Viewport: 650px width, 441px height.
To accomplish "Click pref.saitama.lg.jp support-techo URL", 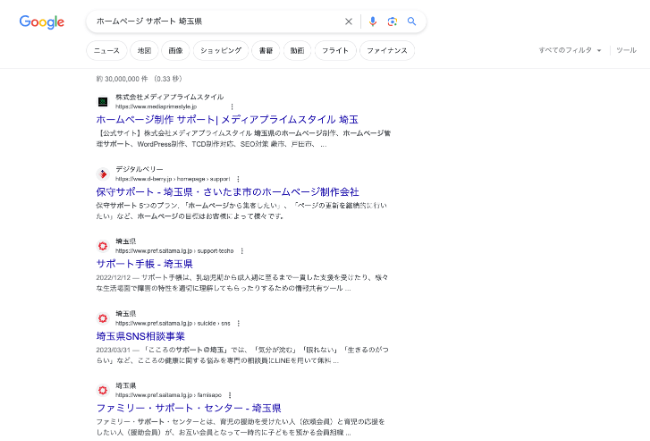I will tap(175, 251).
